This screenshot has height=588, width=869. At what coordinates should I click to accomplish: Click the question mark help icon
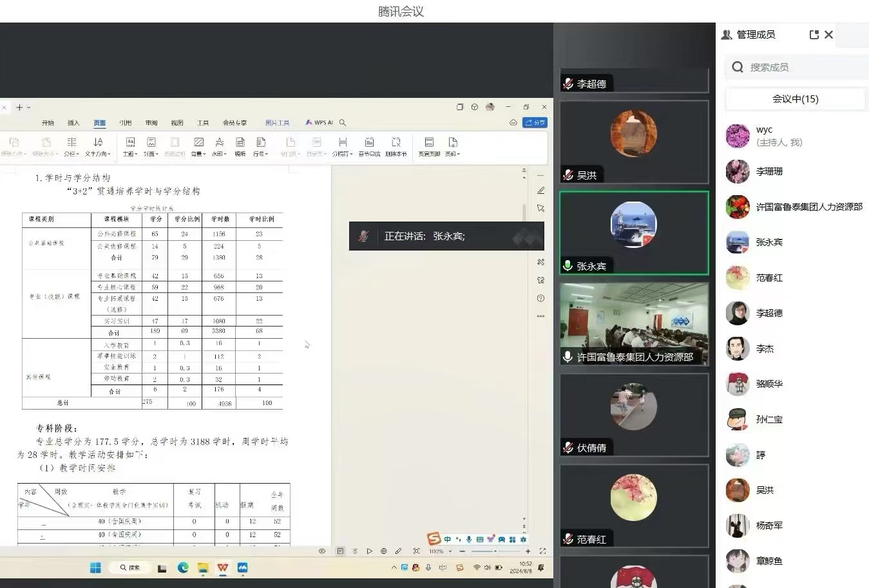pos(540,298)
